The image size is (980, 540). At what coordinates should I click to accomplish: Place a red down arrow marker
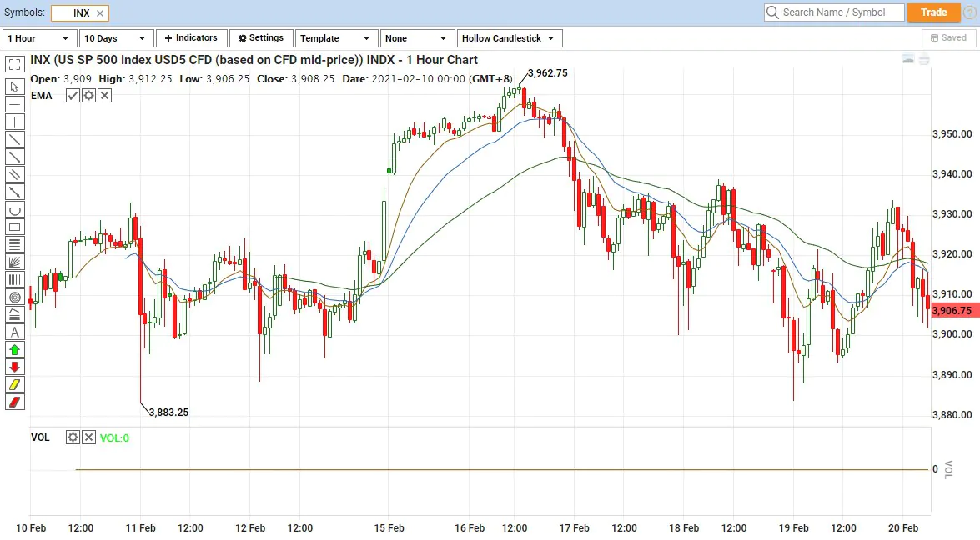(14, 367)
